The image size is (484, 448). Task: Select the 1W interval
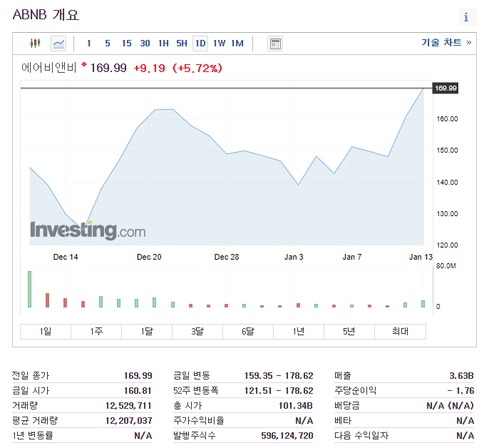[x=219, y=44]
